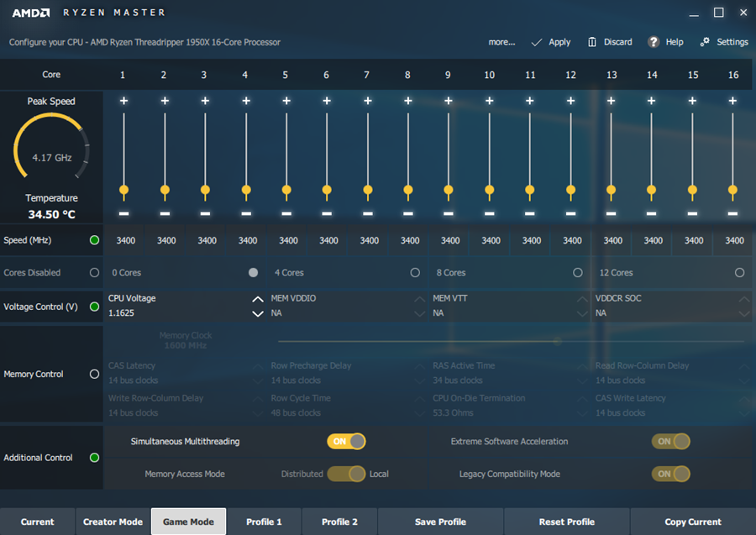This screenshot has height=535, width=756.
Task: Click the Core 3 speed value 3400
Action: (x=207, y=241)
